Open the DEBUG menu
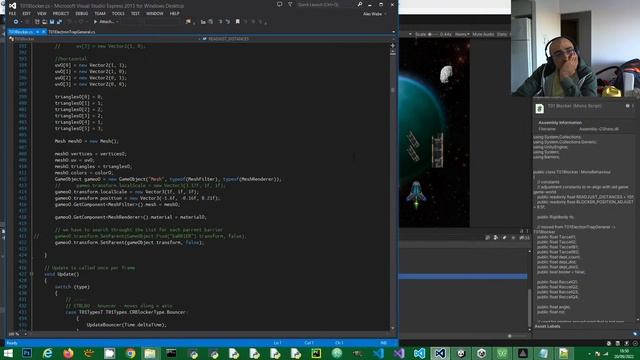640x360 pixels. [82, 13]
